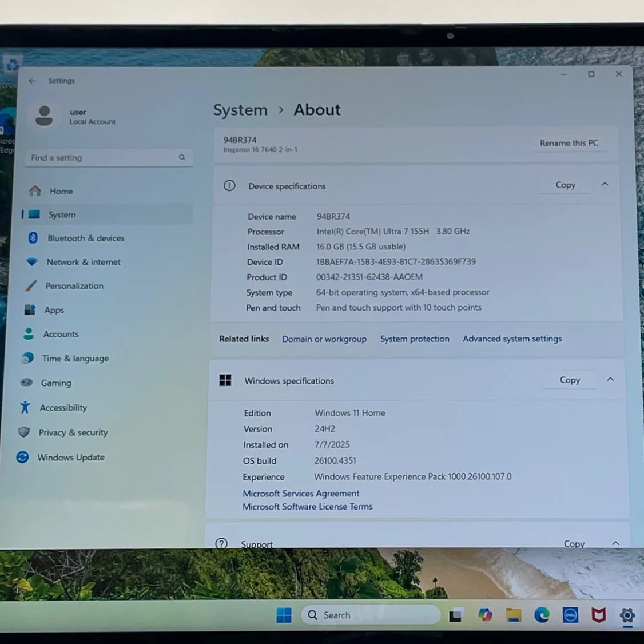Open the Microsoft Services Agreement link
This screenshot has height=644, width=644.
(x=301, y=493)
